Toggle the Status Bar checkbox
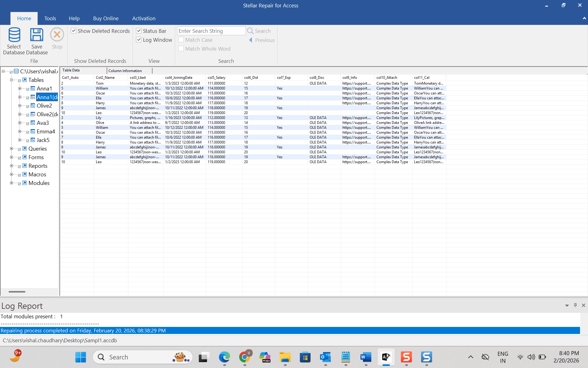Screen dimensions: 588x368 pos(139,31)
